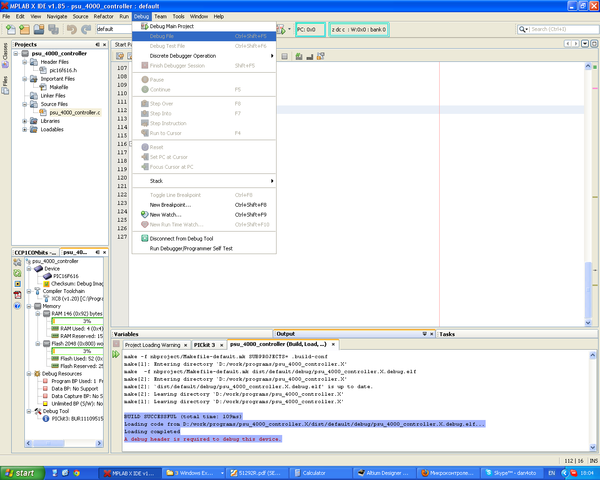Click the red stop icon in Output
Screen dimensions: 600x480
[x=116, y=344]
